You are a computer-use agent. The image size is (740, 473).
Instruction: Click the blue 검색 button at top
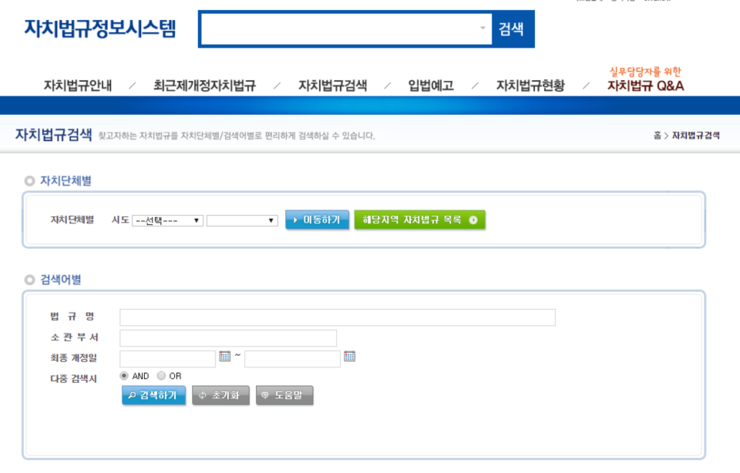512,29
